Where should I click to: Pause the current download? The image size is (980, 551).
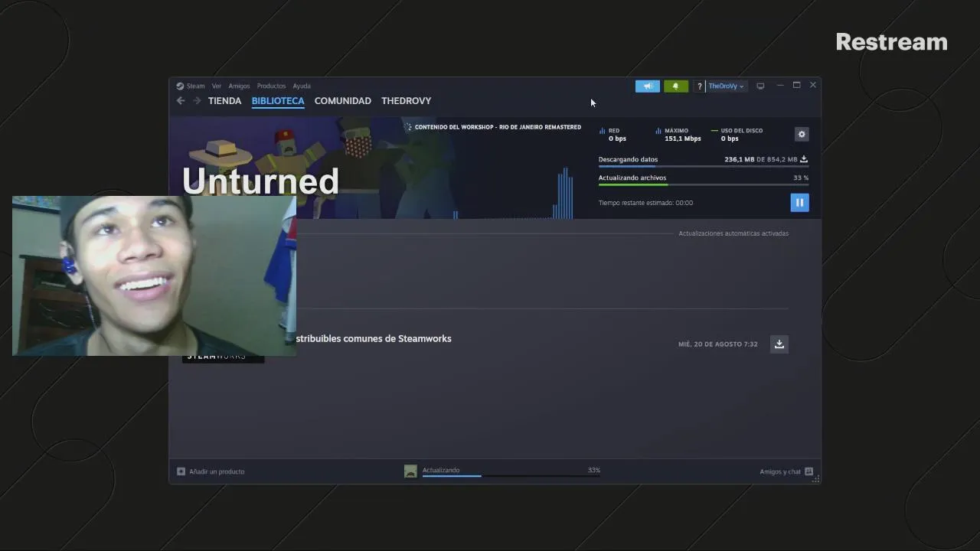(799, 202)
